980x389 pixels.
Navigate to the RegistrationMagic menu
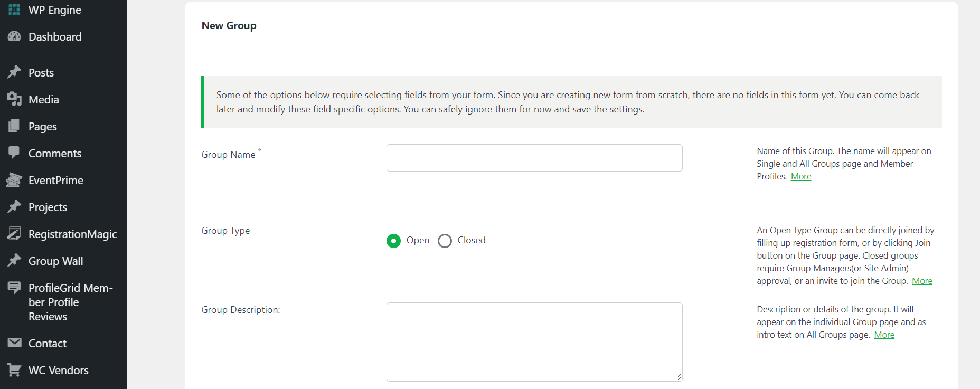[72, 234]
